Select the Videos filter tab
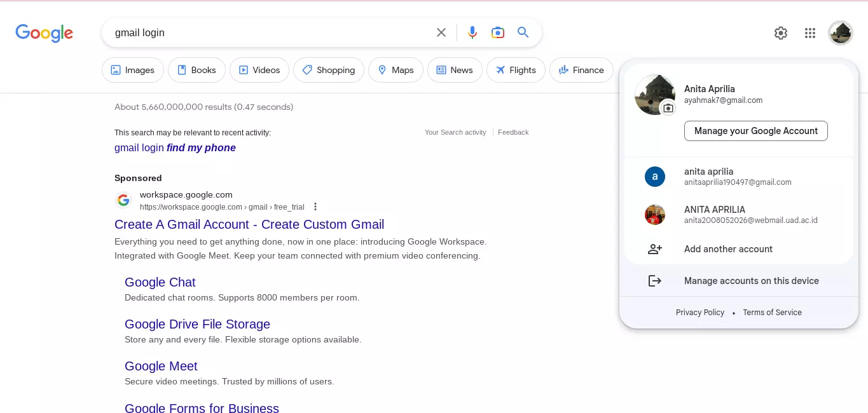868x413 pixels. [x=259, y=70]
